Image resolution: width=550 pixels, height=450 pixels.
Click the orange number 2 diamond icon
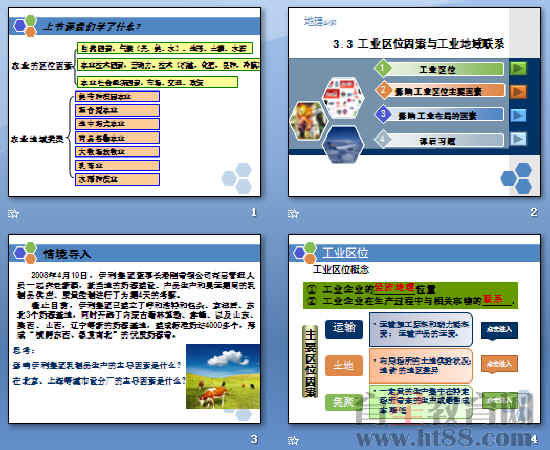click(384, 90)
